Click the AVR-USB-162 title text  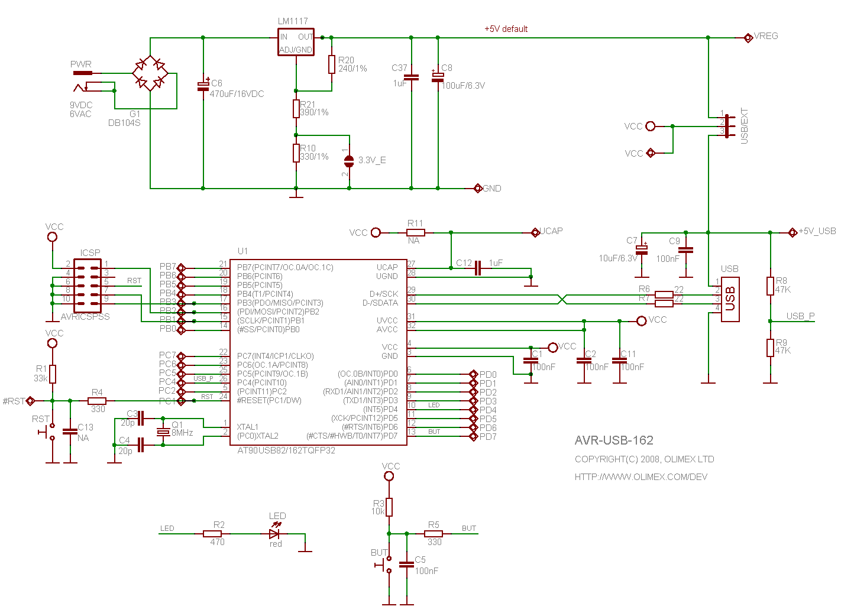614,440
